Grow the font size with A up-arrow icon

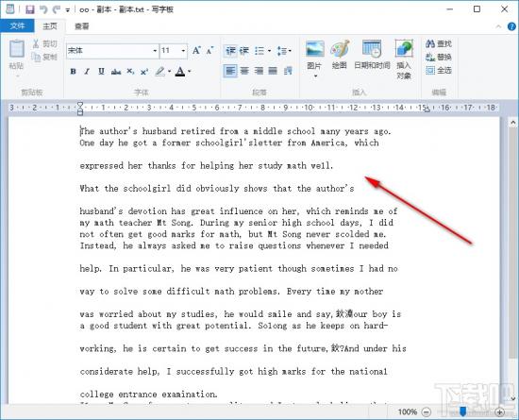tap(196, 50)
